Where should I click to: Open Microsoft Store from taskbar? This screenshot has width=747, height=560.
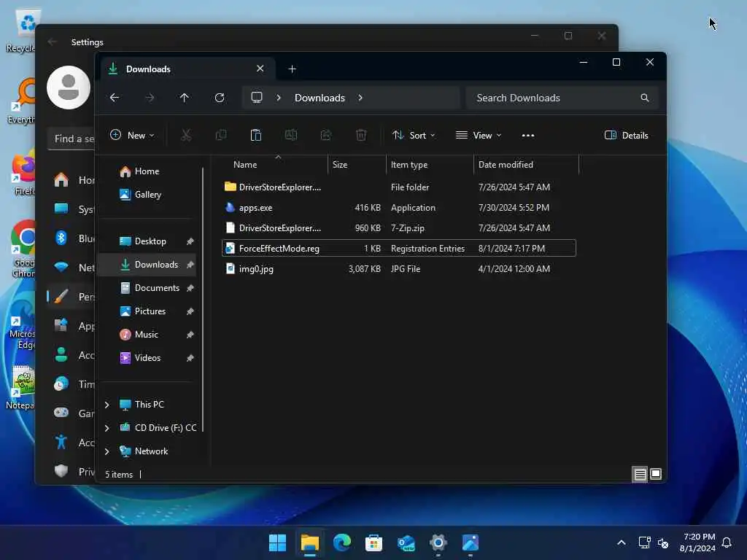pos(374,542)
